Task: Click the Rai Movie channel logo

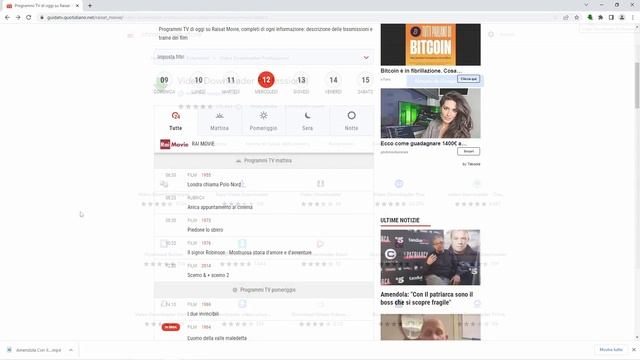Action: coord(174,144)
